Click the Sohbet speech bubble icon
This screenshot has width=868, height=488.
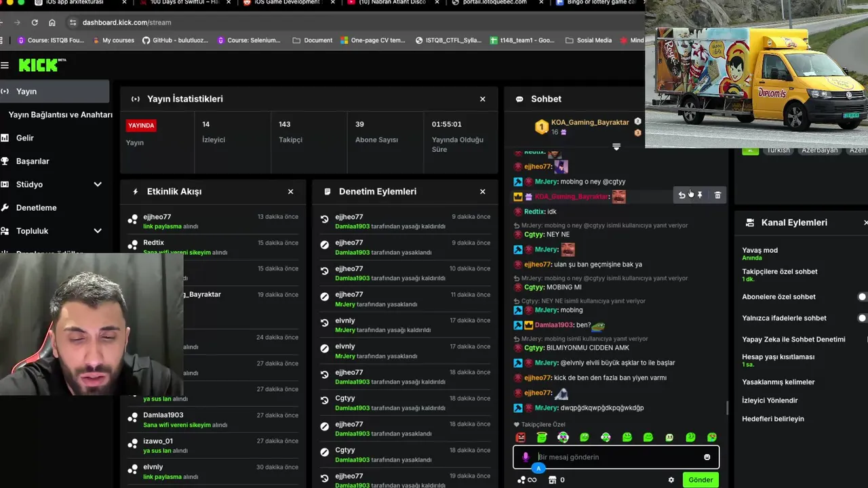[519, 99]
